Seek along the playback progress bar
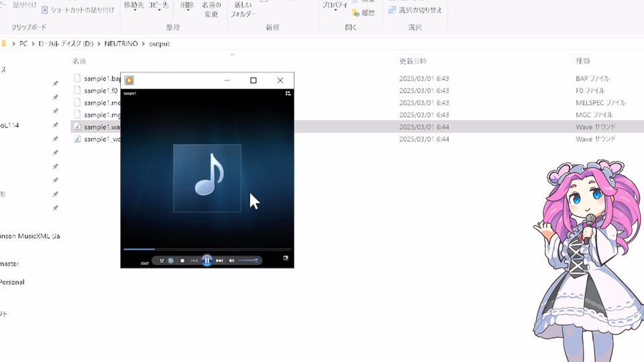The height and width of the screenshot is (362, 644). coord(207,249)
